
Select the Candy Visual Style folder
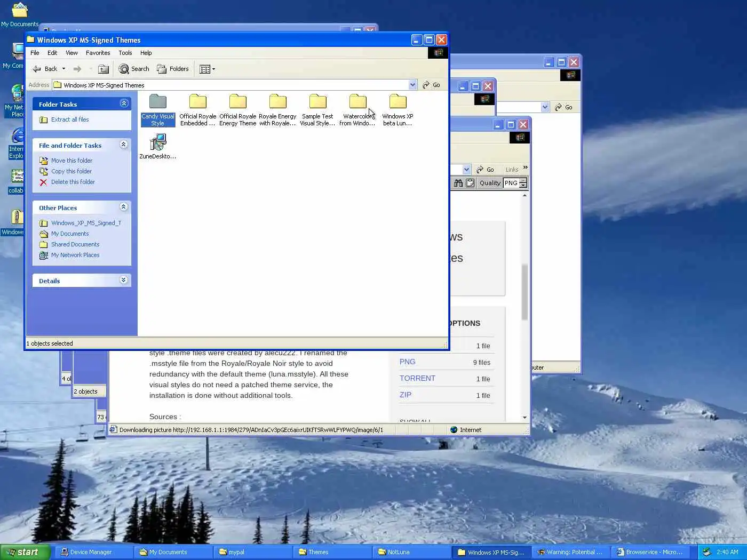click(157, 110)
